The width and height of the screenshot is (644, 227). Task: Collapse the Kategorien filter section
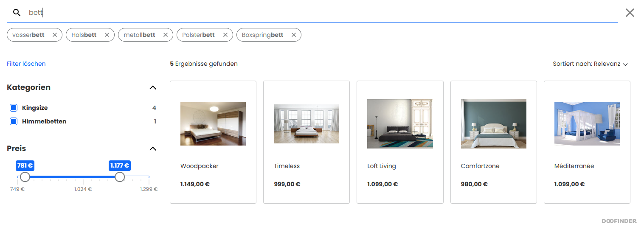tap(153, 87)
